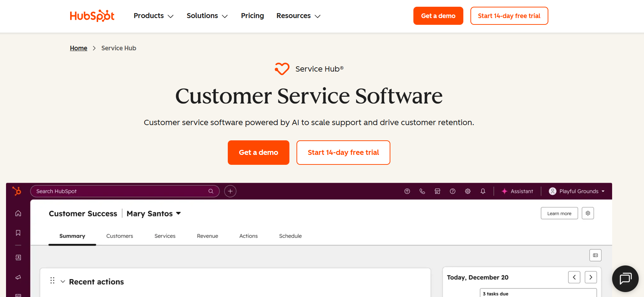This screenshot has width=644, height=297.
Task: Focus the Search HubSpot field
Action: (125, 191)
